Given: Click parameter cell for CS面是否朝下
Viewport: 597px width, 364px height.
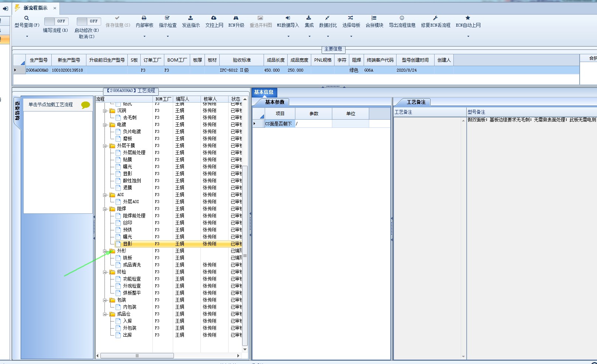Looking at the screenshot, I should point(313,124).
